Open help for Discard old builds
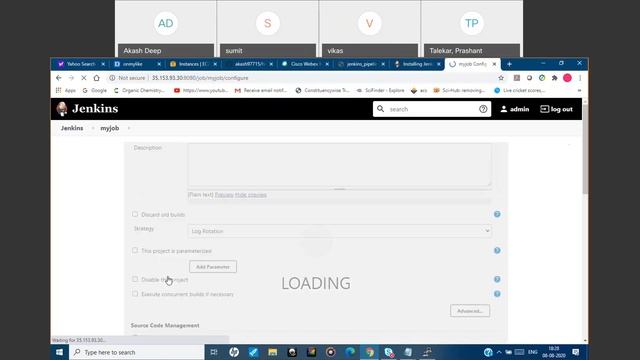640x360 pixels. pos(497,214)
